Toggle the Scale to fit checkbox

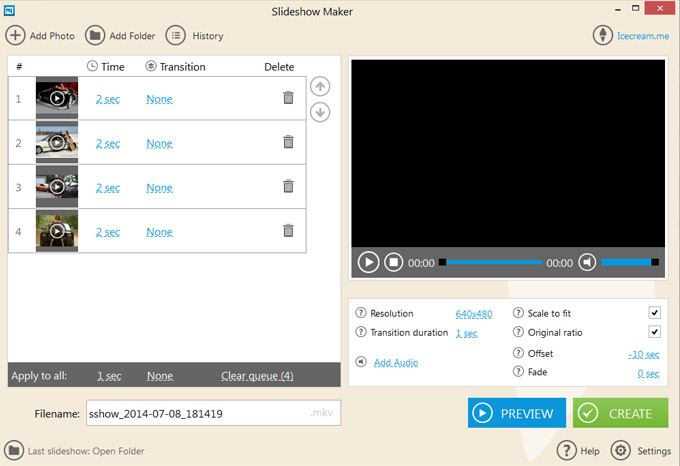coord(654,313)
